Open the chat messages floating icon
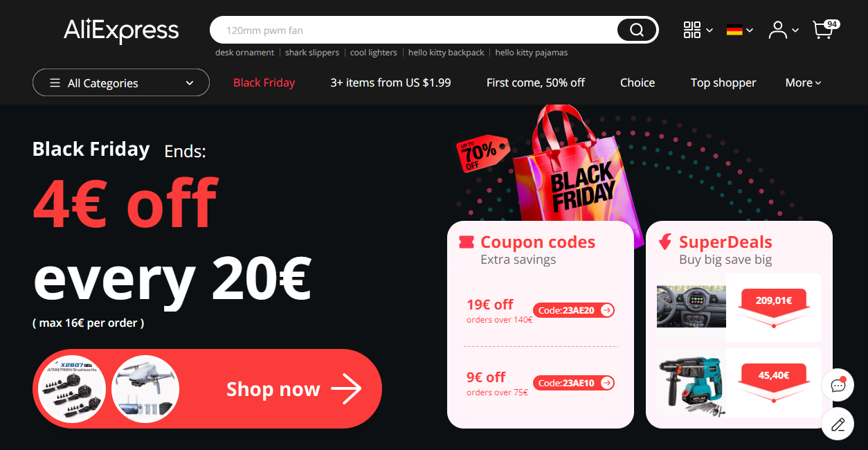The image size is (868, 450). 838,385
